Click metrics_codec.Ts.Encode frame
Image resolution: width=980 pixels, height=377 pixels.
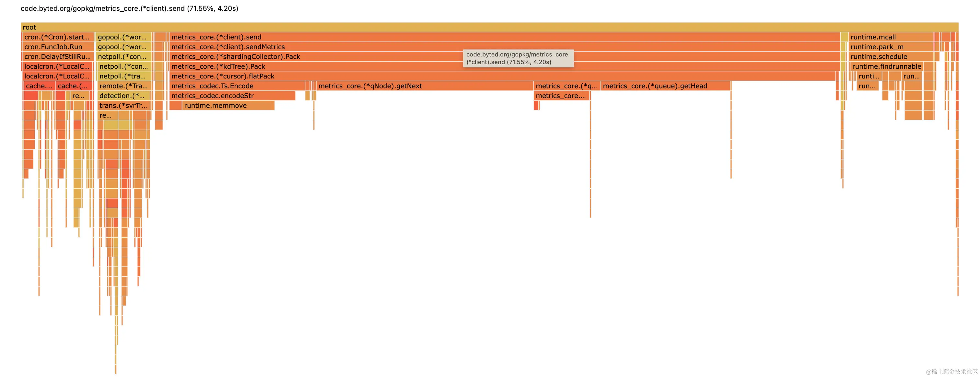coord(237,86)
